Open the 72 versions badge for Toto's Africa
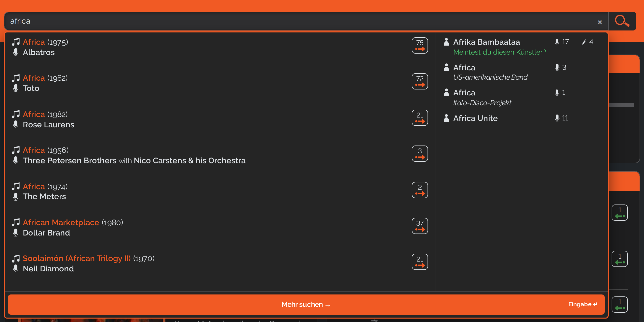Image resolution: width=644 pixels, height=322 pixels. tap(420, 81)
